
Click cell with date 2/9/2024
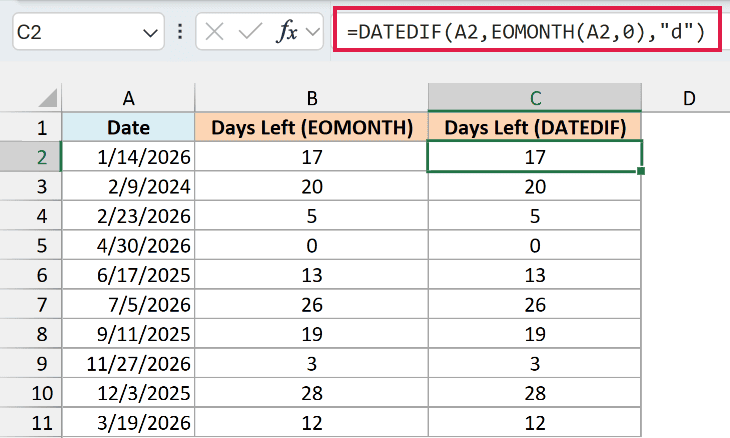pos(128,186)
